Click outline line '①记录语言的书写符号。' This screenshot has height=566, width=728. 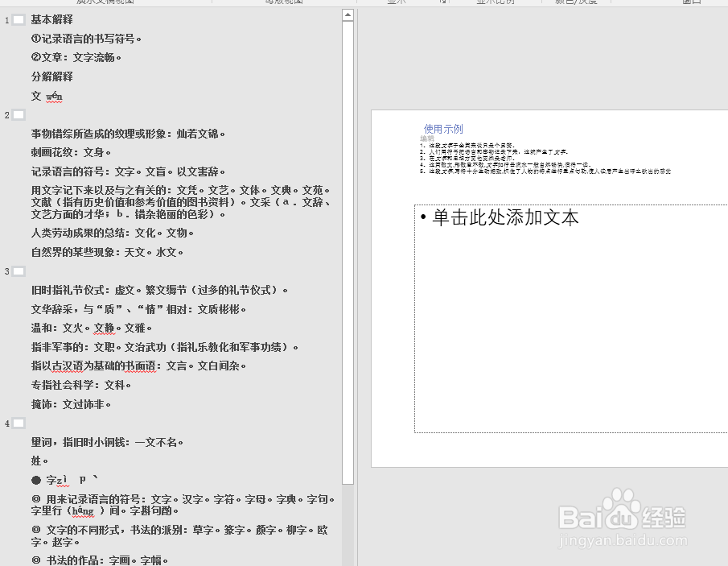[86, 39]
